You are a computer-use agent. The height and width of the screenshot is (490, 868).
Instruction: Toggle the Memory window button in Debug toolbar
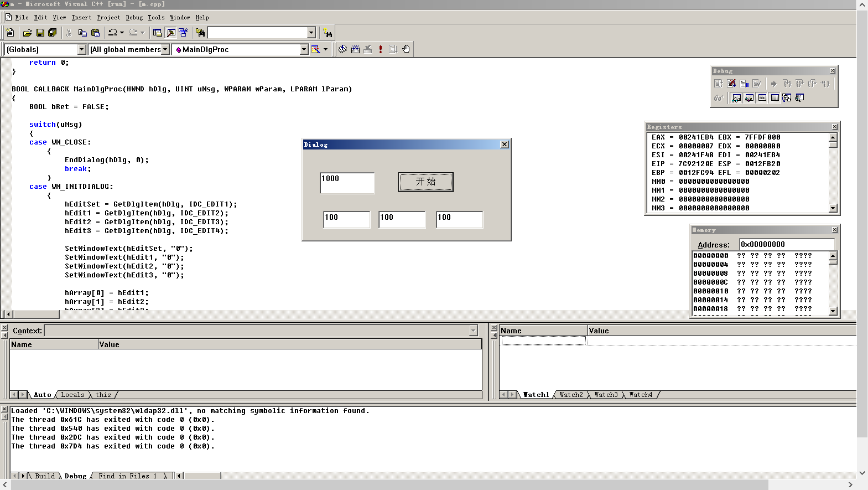click(775, 98)
